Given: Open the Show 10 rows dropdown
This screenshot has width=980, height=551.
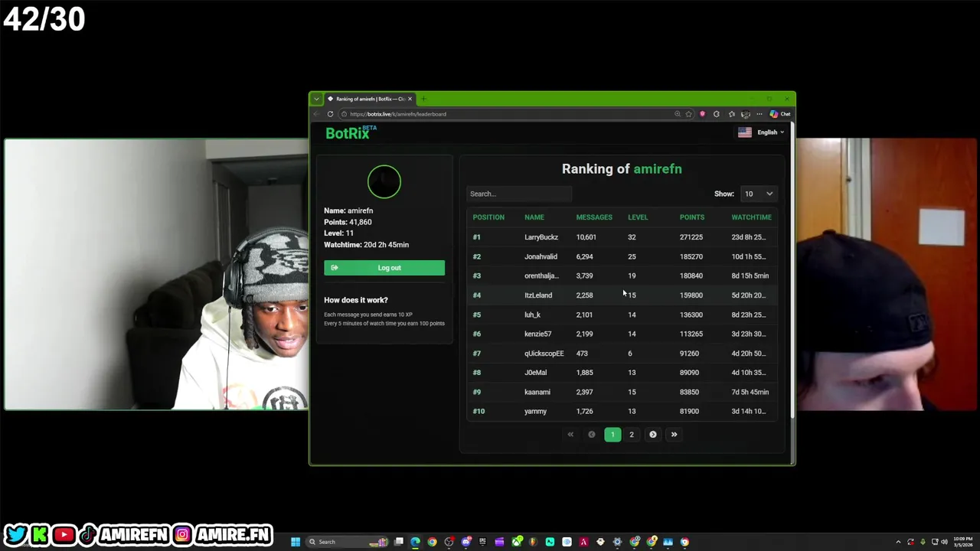Looking at the screenshot, I should coord(759,194).
